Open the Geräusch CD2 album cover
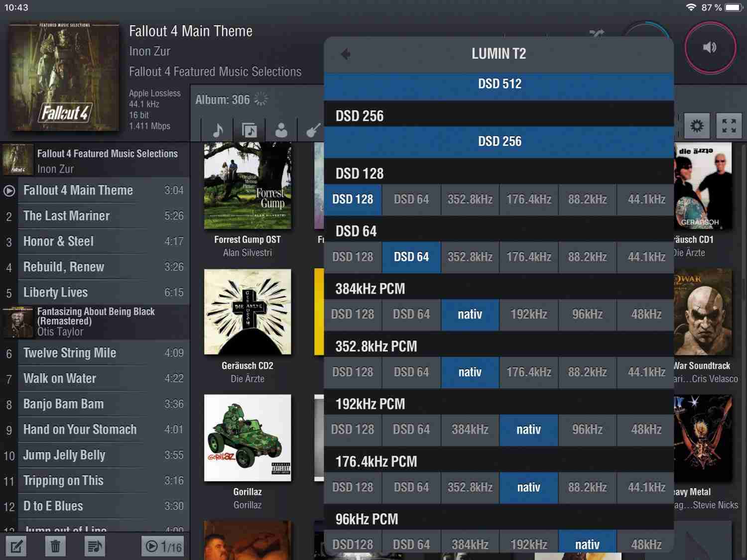 click(248, 312)
